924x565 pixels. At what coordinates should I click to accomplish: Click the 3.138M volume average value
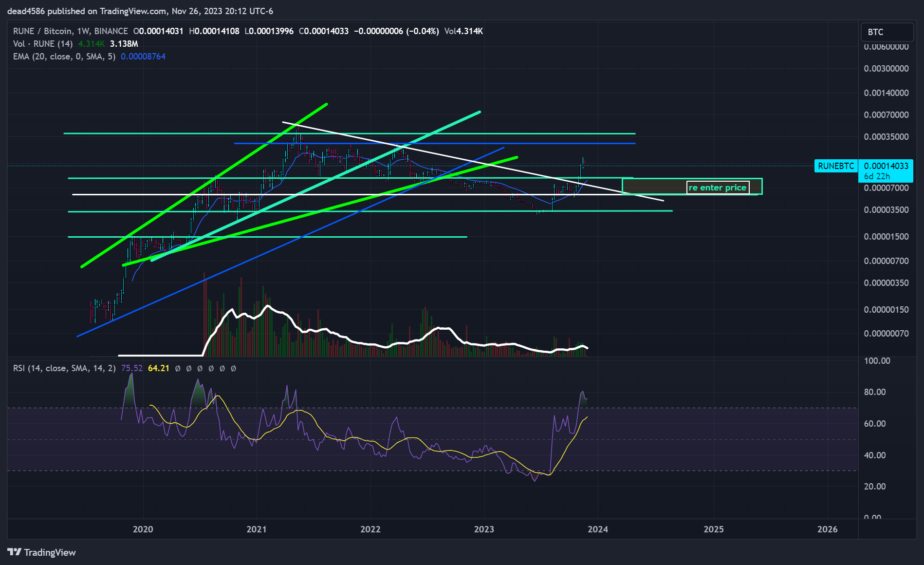pos(124,44)
